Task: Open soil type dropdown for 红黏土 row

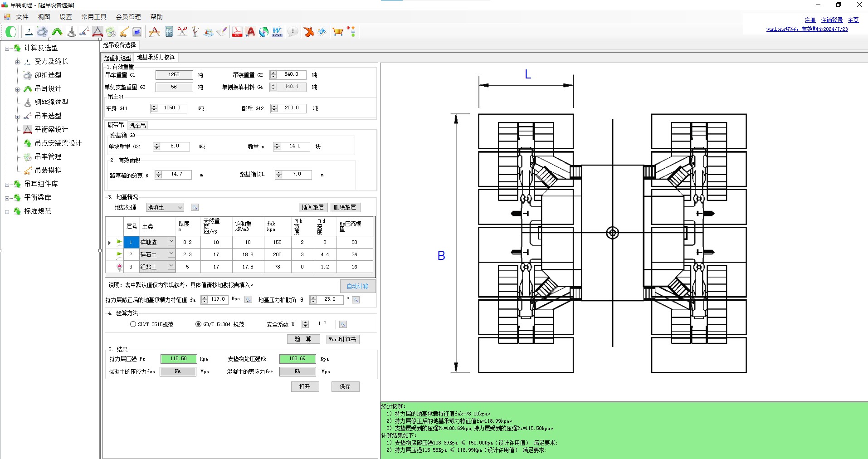Action: (x=171, y=266)
